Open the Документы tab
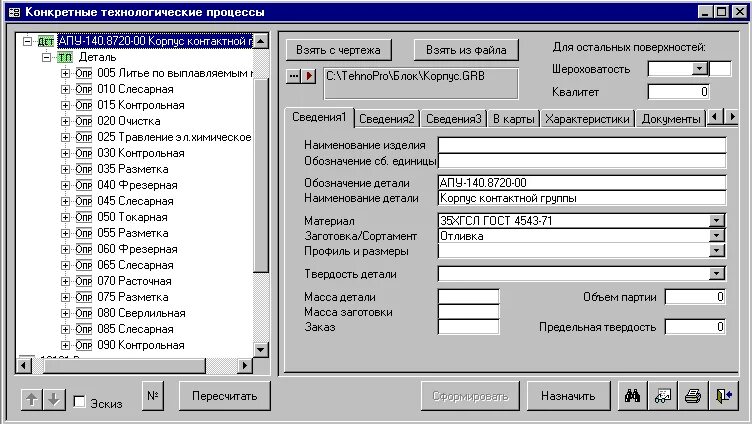 [x=671, y=119]
